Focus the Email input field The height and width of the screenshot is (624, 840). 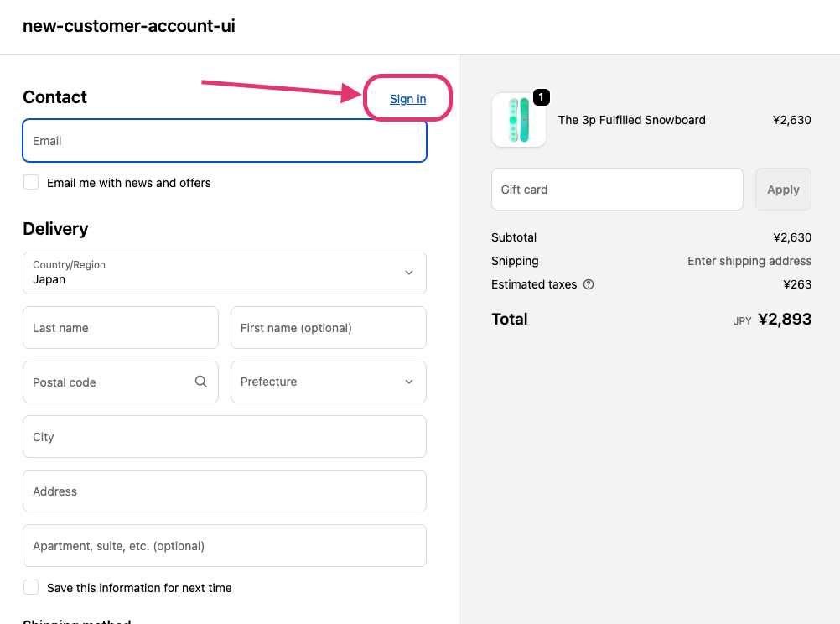225,140
